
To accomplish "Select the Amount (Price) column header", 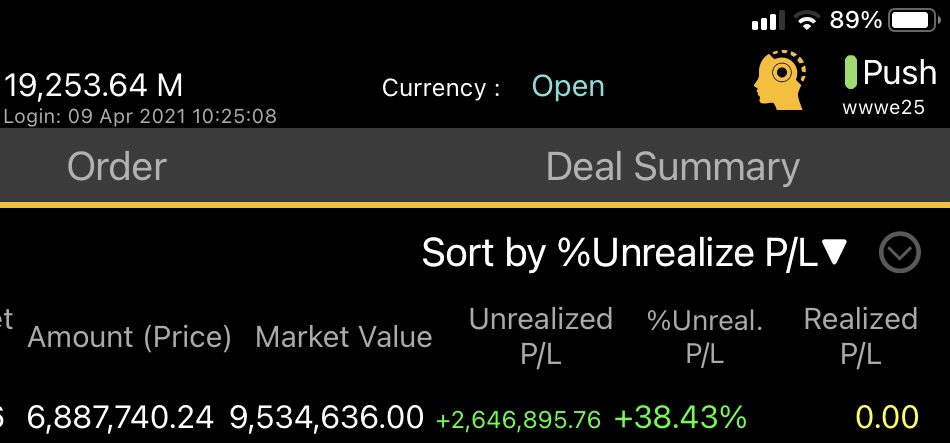I will click(x=130, y=337).
